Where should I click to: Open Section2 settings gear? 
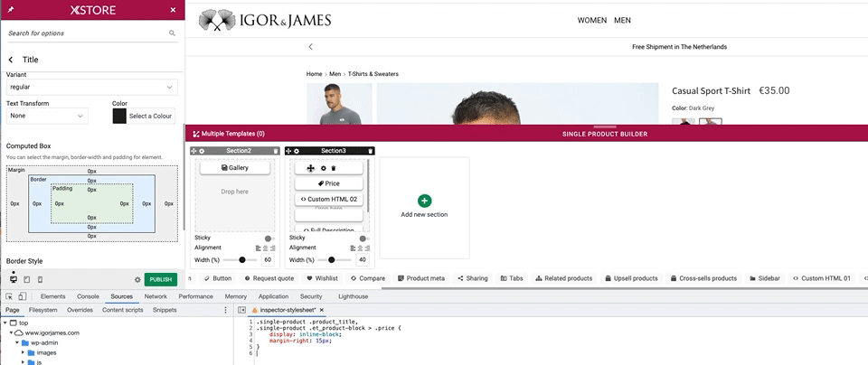pyautogui.click(x=202, y=151)
